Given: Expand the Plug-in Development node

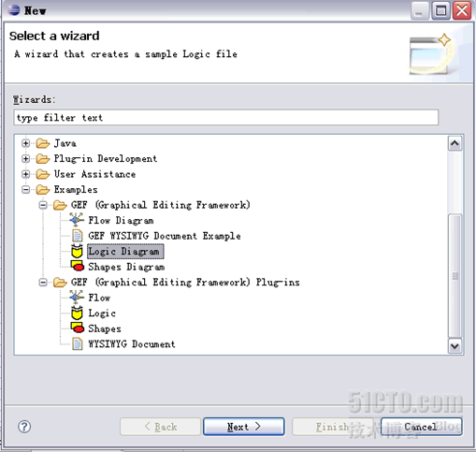Looking at the screenshot, I should pos(26,159).
